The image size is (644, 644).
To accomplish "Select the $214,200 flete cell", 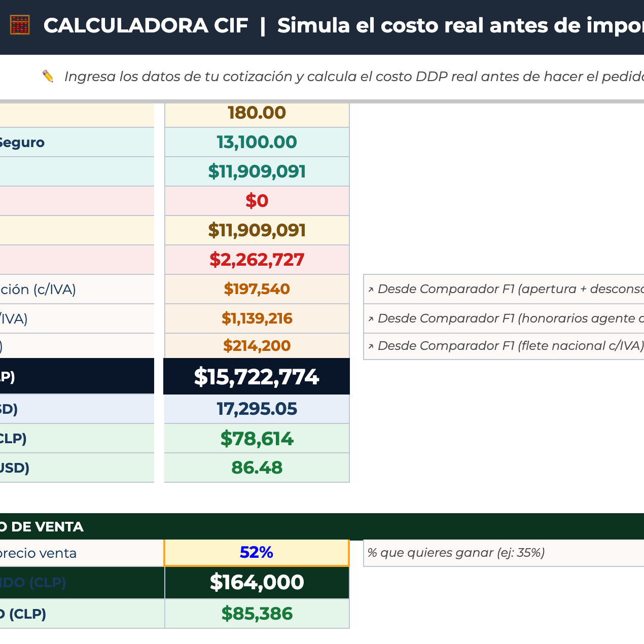I will click(x=257, y=346).
